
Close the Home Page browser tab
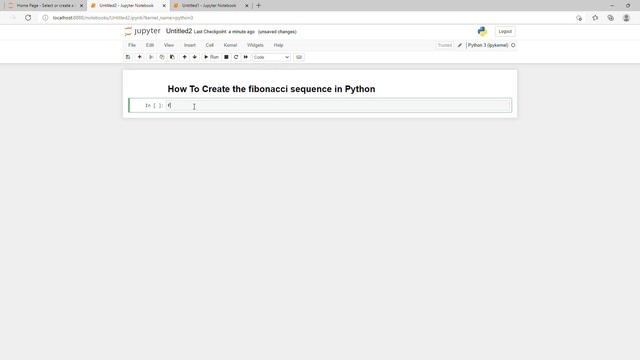81,6
